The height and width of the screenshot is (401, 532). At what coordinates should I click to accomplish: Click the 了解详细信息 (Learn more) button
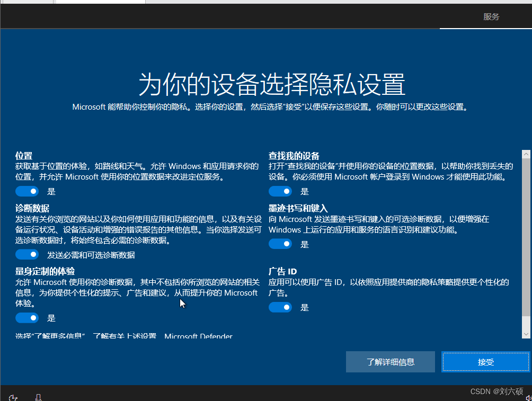click(x=390, y=362)
